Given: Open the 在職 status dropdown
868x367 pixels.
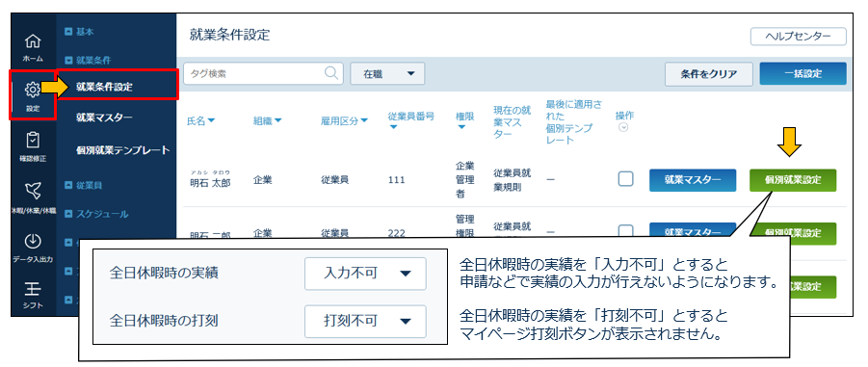Looking at the screenshot, I should (x=387, y=73).
